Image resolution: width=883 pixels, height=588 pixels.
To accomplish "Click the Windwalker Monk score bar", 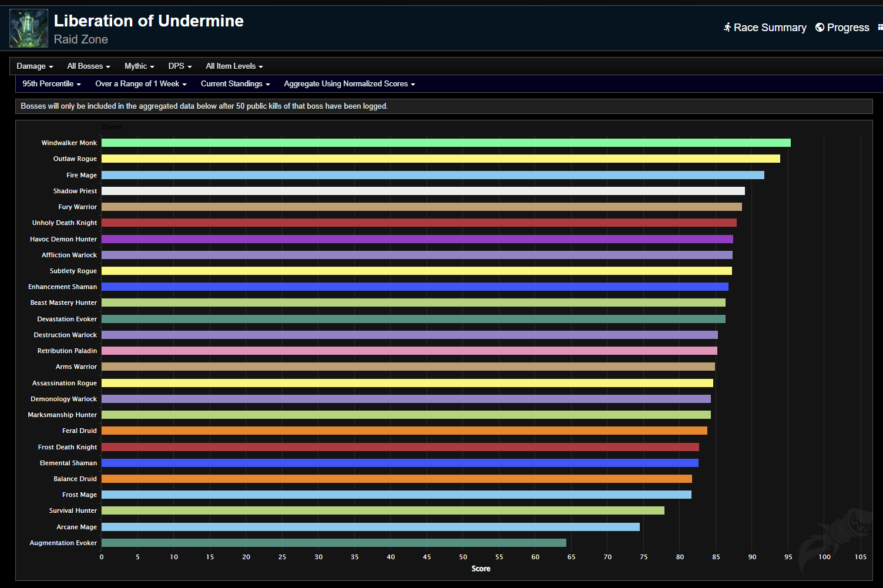I will pyautogui.click(x=445, y=143).
